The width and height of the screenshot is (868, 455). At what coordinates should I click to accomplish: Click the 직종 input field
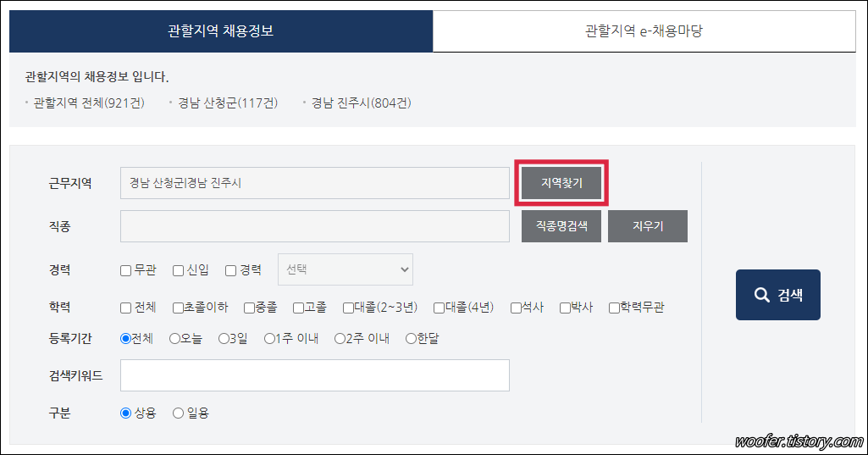point(314,226)
